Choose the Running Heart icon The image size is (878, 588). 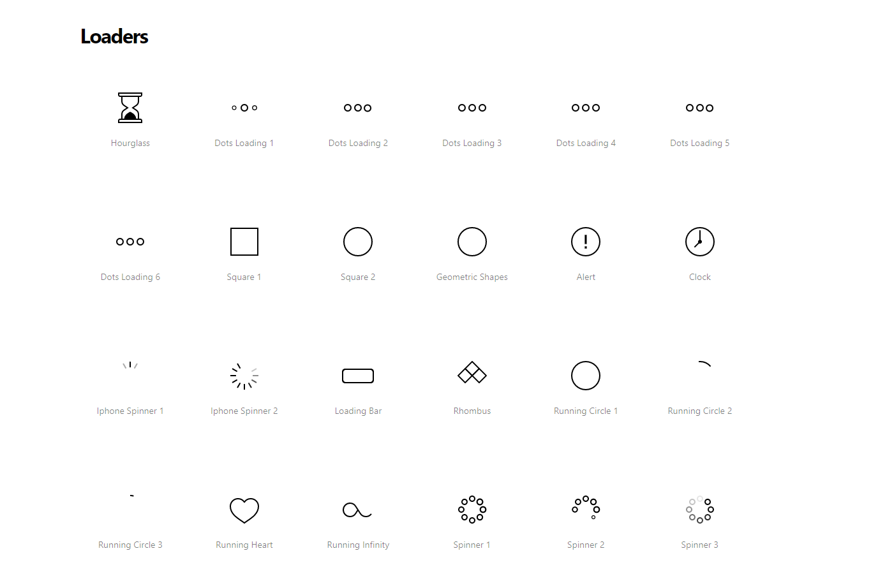[x=244, y=510]
